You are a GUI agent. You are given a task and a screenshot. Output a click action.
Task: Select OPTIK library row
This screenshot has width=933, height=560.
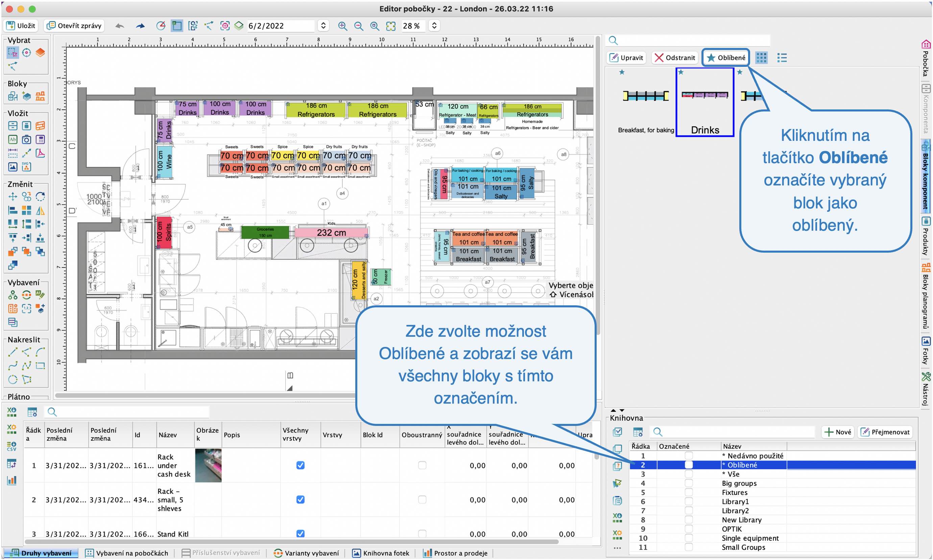(x=772, y=529)
